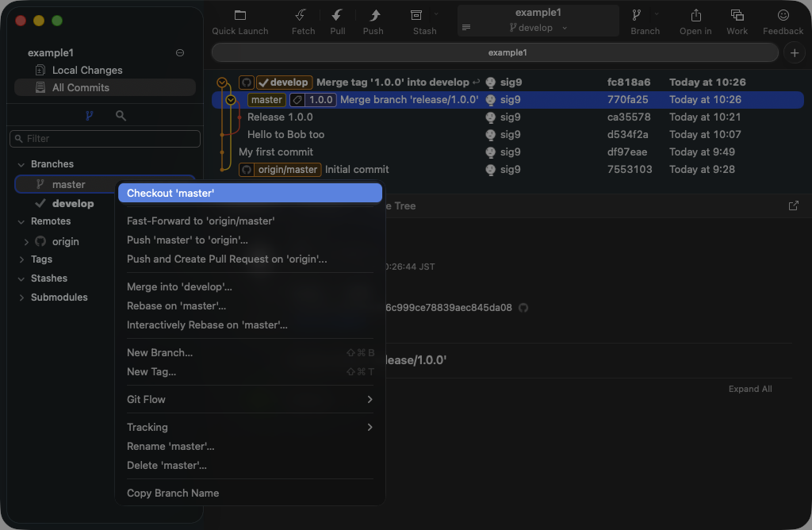Expand the Stashes section

(x=21, y=278)
